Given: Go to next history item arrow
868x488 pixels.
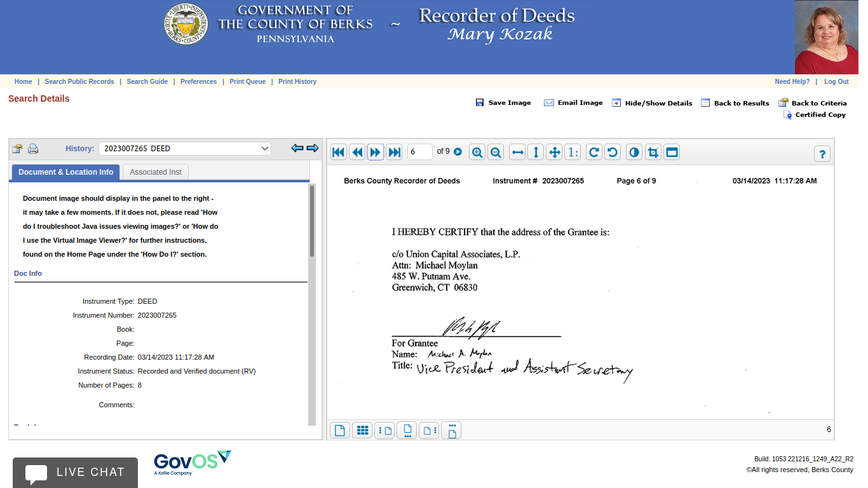Looking at the screenshot, I should [x=313, y=148].
